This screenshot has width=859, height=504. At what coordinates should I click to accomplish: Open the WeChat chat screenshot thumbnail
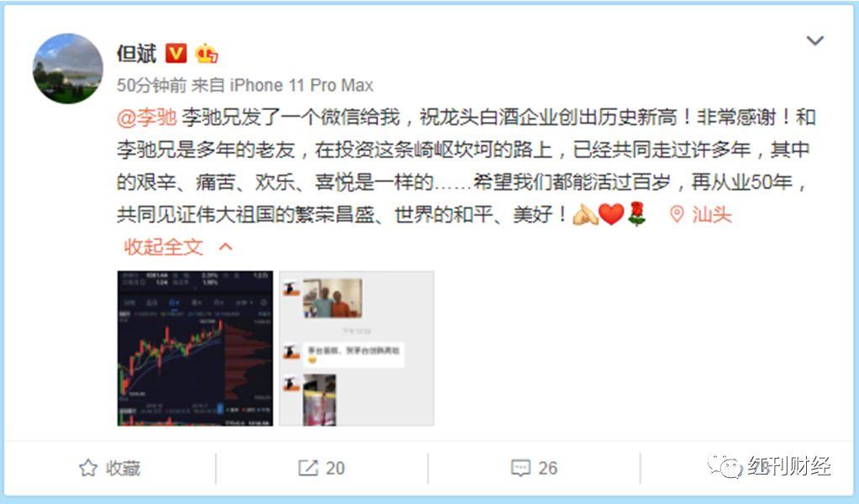(356, 348)
